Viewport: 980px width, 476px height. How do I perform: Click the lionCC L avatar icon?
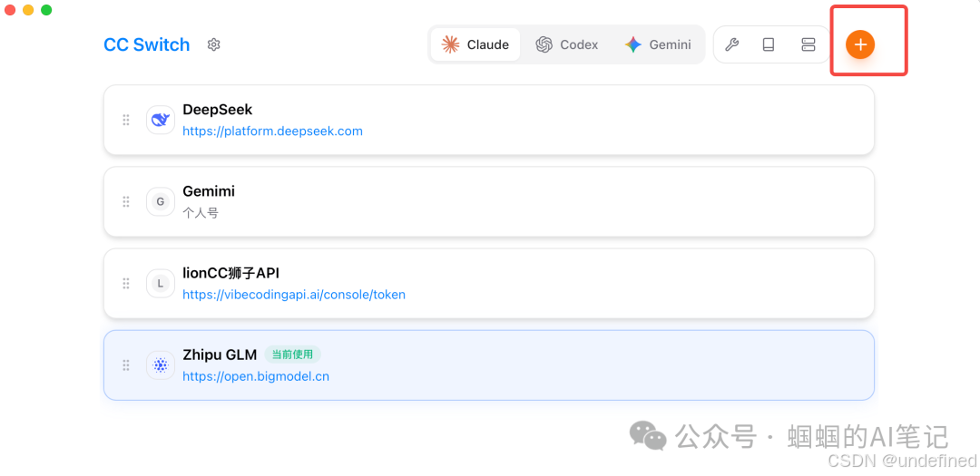161,283
